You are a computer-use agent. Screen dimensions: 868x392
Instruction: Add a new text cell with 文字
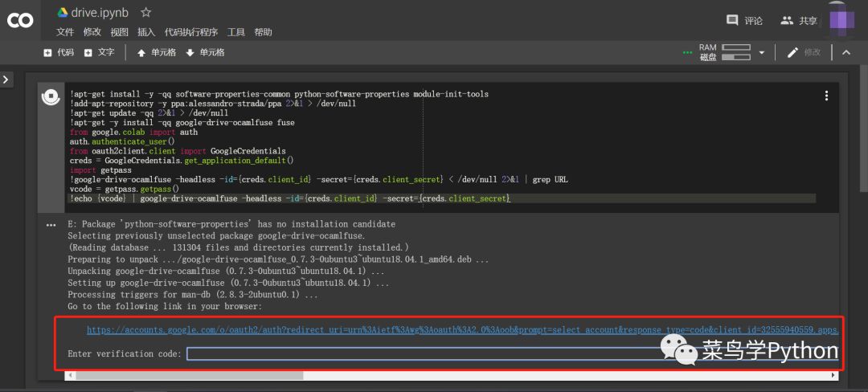click(x=100, y=53)
